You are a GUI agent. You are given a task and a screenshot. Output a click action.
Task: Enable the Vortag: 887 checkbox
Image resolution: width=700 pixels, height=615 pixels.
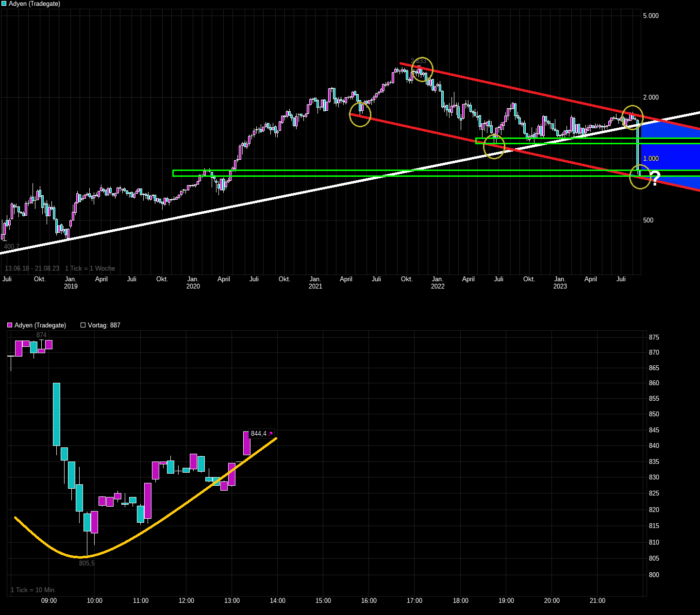[82, 325]
